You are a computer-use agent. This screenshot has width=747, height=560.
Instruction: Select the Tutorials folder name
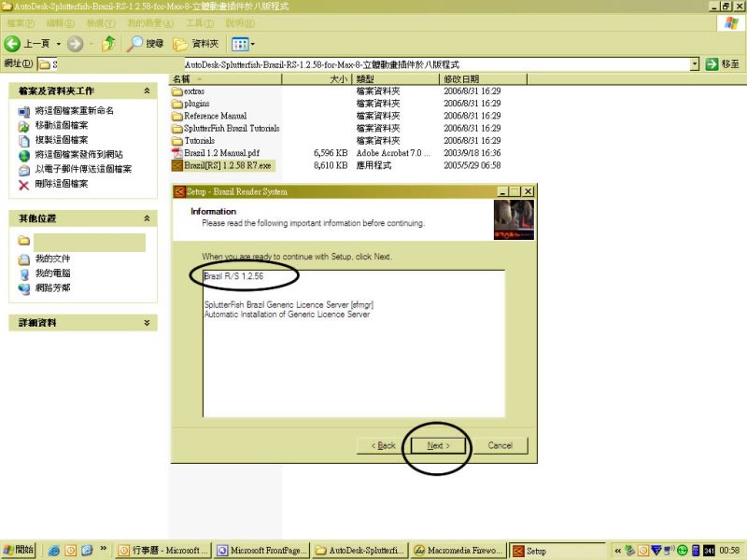click(x=199, y=141)
